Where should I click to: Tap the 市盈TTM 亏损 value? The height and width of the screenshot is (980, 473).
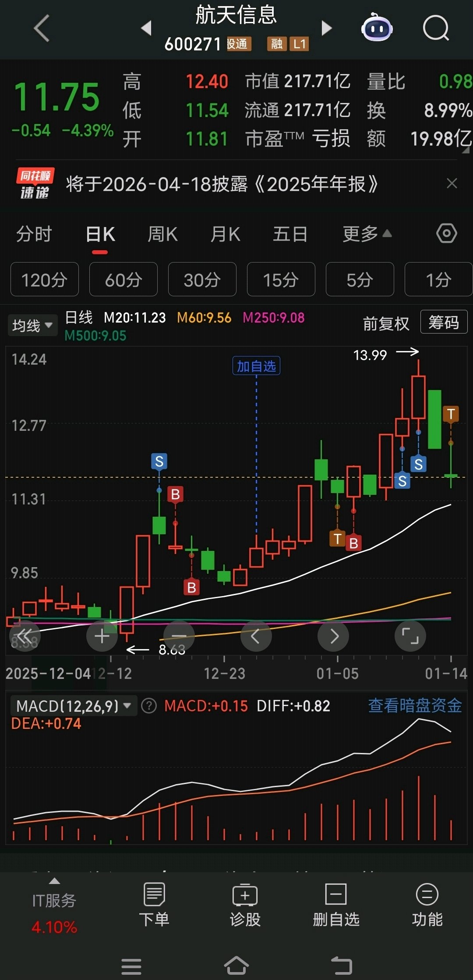[298, 139]
